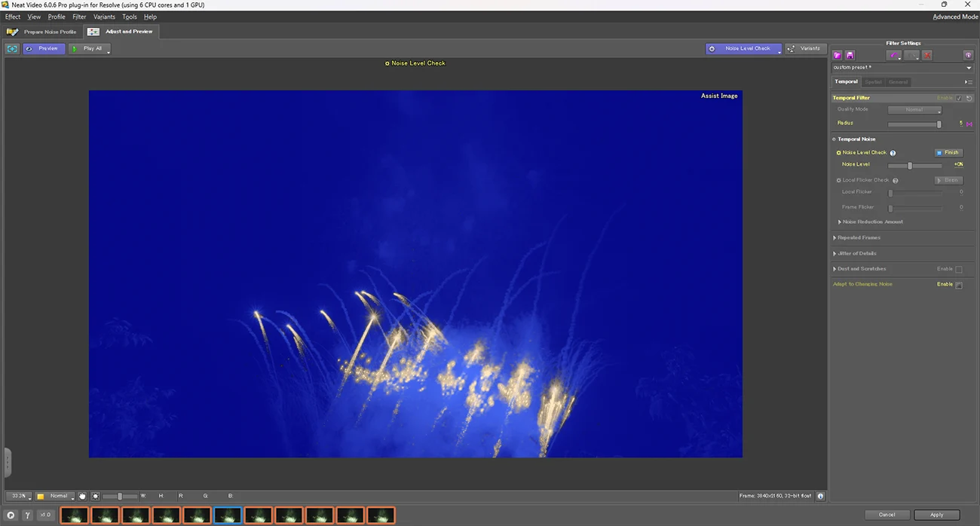Screen dimensions: 980x526
Task: Click the Temporal Filter reset arrow icon
Action: click(x=969, y=98)
